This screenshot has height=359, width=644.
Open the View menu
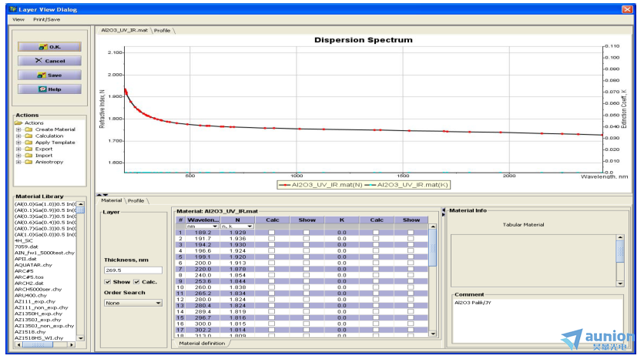[x=18, y=19]
